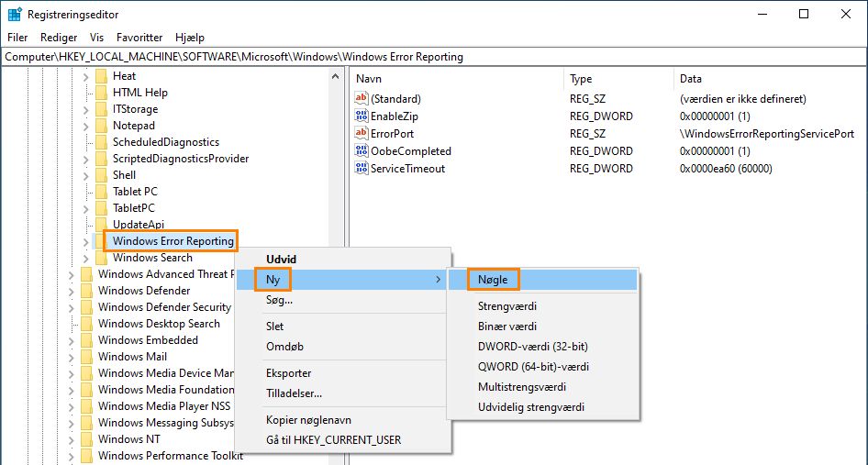
Task: Sort values by the Type column header
Action: click(618, 79)
